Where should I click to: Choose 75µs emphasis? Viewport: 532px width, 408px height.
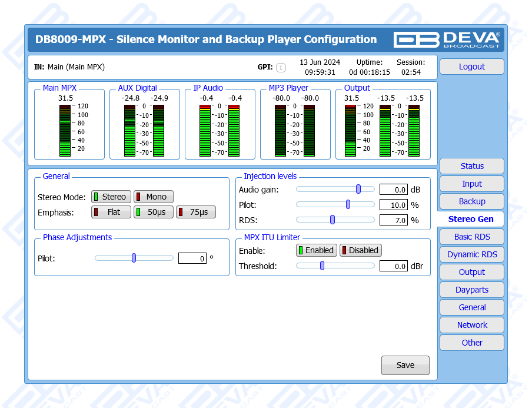coord(196,212)
